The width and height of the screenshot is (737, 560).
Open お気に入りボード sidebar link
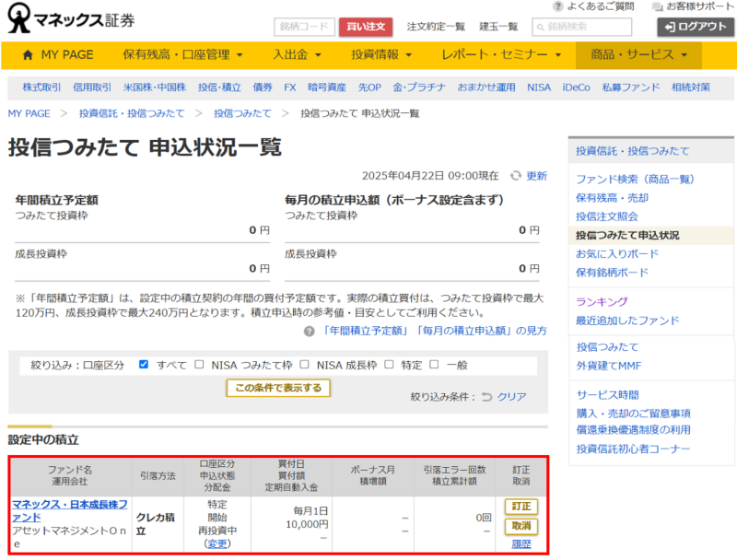[x=617, y=253]
